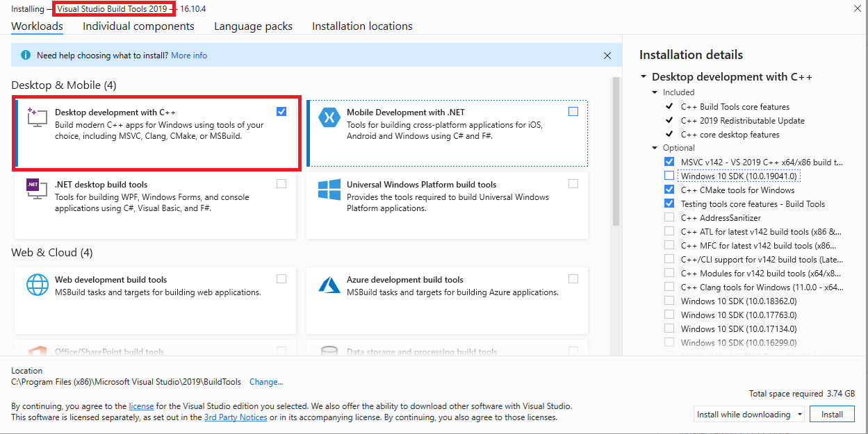Click the Desktop development with C++ workload icon
The height and width of the screenshot is (434, 868).
[37, 117]
